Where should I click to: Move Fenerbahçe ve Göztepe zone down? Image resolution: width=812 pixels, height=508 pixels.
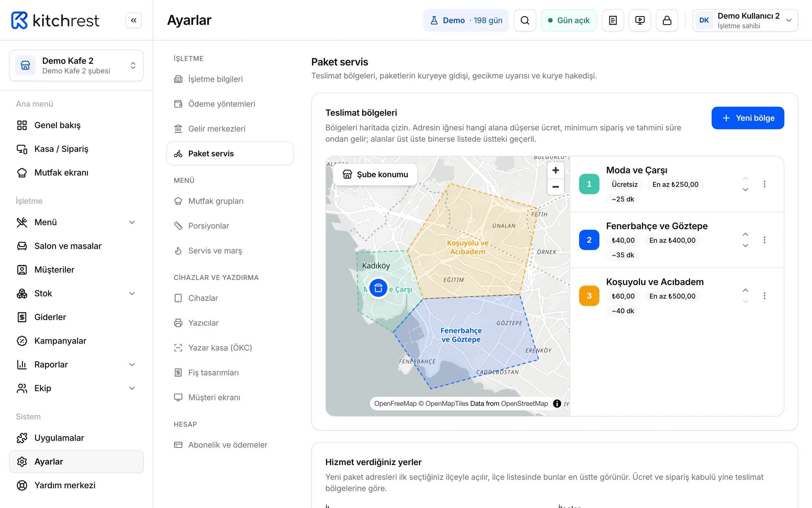pos(745,246)
